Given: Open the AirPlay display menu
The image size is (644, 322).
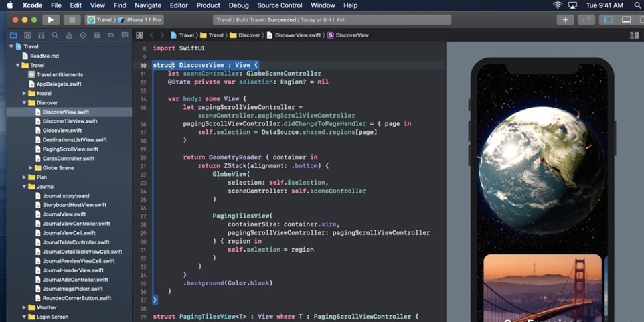Looking at the screenshot, I should coord(572,5).
